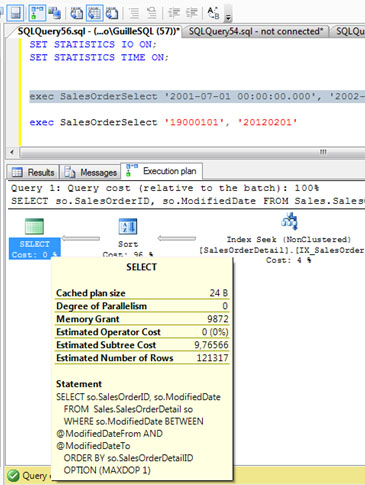Screen dimensions: 365x485
Task: Click the Degree of Parallelism tooltip row
Action: [x=142, y=306]
